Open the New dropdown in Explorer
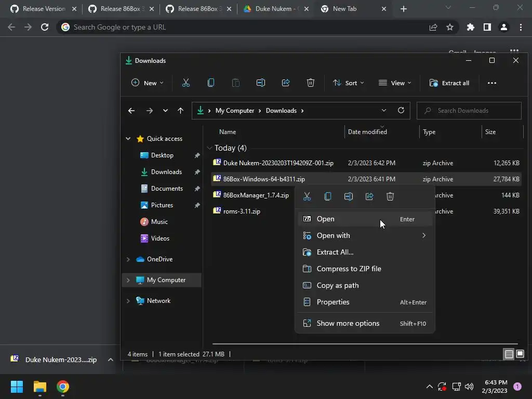The image size is (532, 399). pyautogui.click(x=148, y=83)
